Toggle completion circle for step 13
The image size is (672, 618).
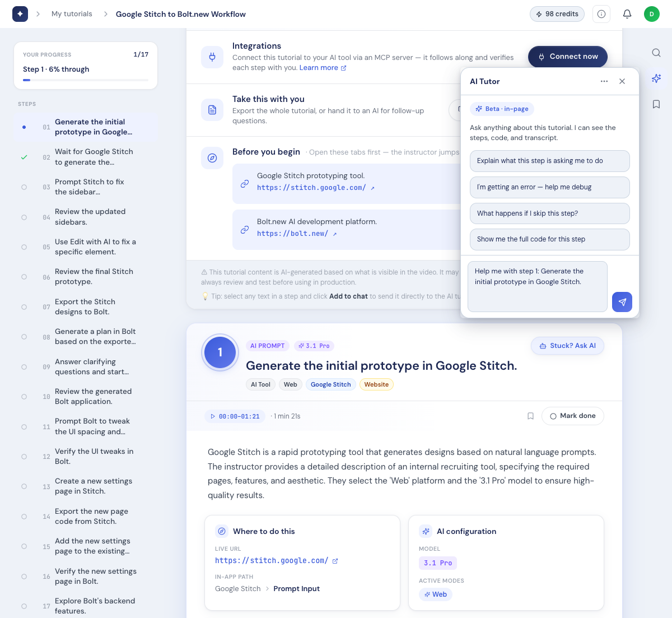click(24, 486)
